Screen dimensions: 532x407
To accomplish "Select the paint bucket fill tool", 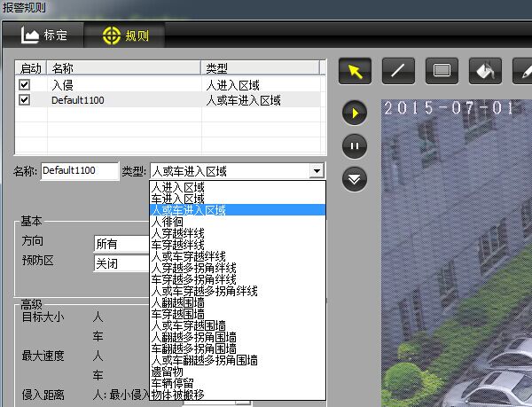I will click(485, 71).
